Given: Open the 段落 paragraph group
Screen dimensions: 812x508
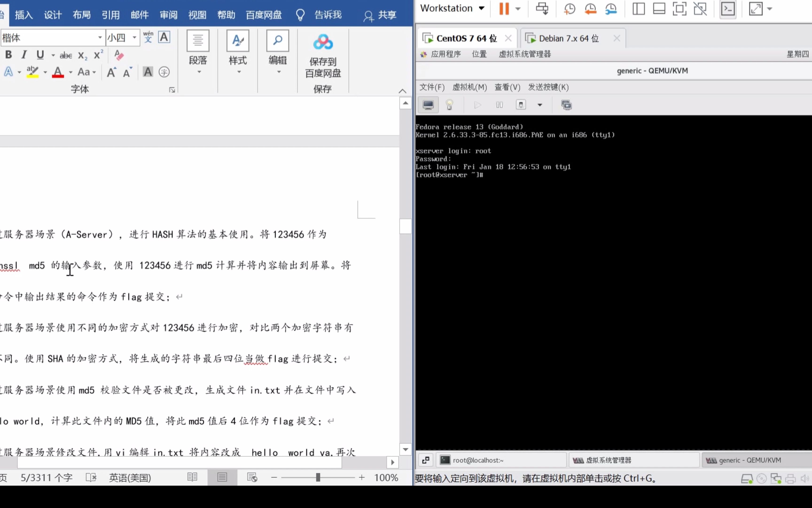Looking at the screenshot, I should pos(198,52).
